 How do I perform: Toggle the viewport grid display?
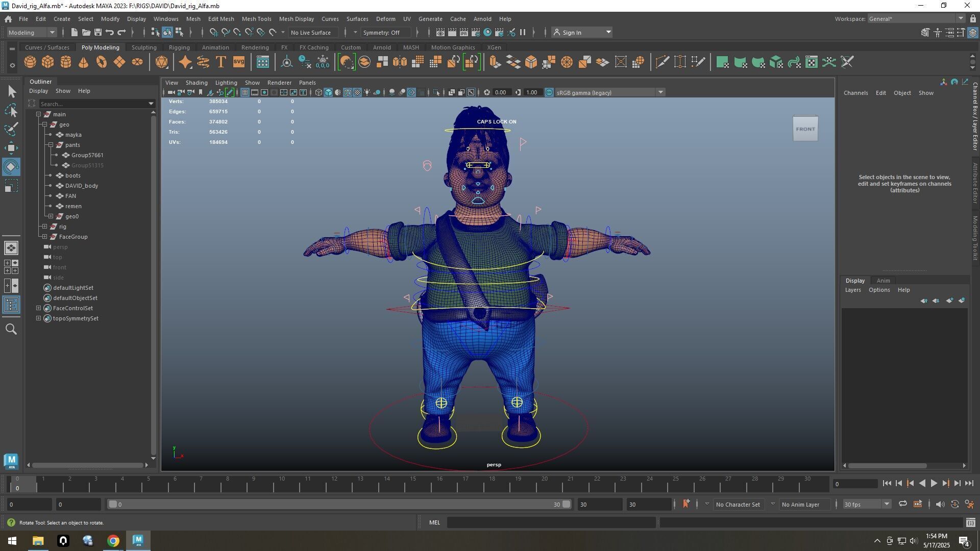(245, 92)
